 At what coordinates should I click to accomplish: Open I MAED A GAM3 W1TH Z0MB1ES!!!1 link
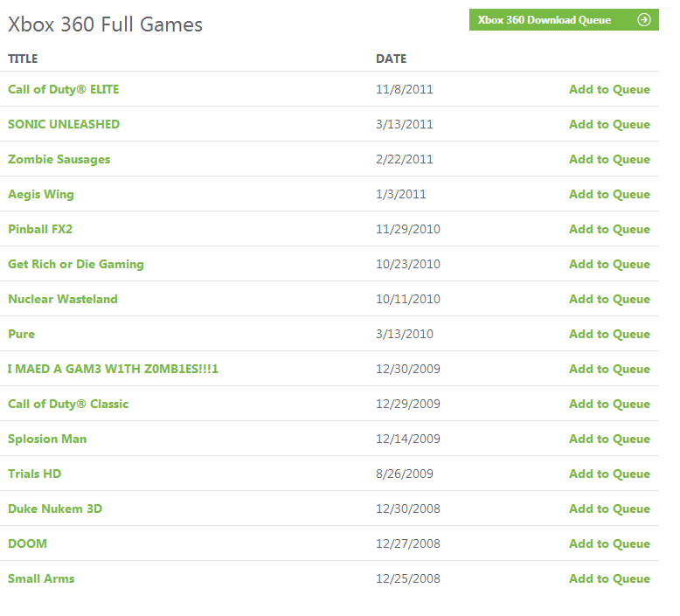113,369
